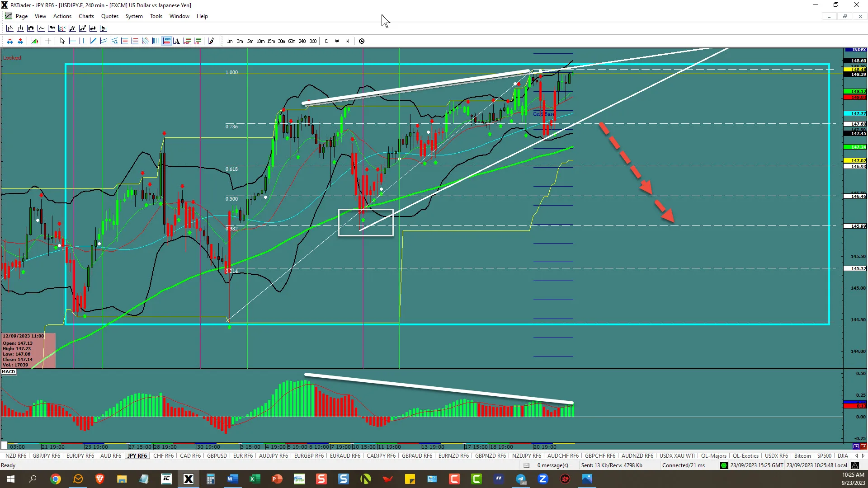Open Telegram from the Windows taskbar
This screenshot has height=488, width=868.
click(x=521, y=479)
